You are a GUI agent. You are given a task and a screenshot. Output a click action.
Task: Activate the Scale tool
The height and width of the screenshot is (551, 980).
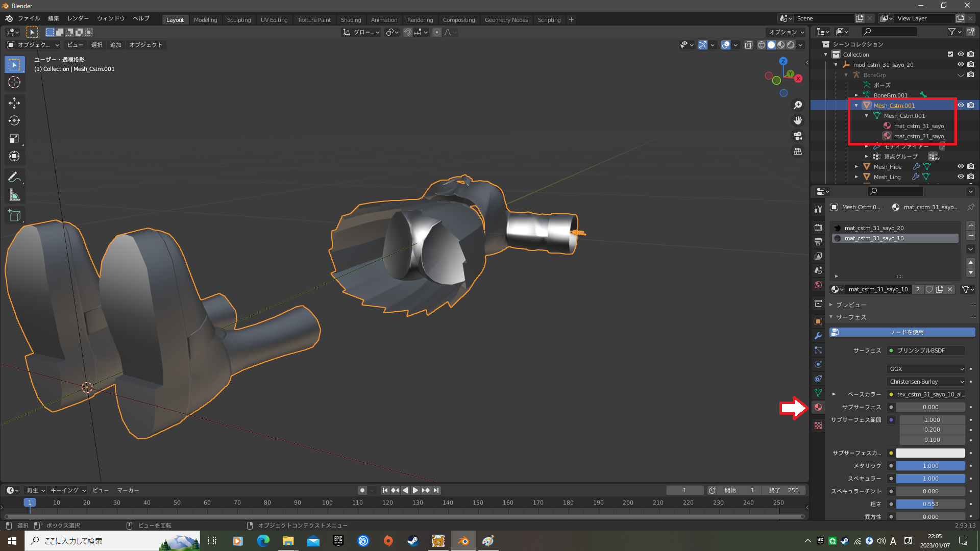click(14, 139)
